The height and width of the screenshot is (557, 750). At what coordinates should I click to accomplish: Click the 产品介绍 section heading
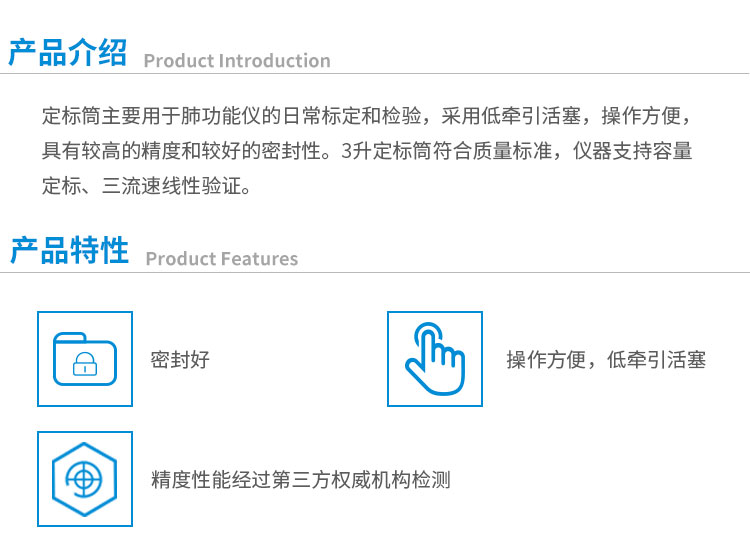[x=68, y=53]
